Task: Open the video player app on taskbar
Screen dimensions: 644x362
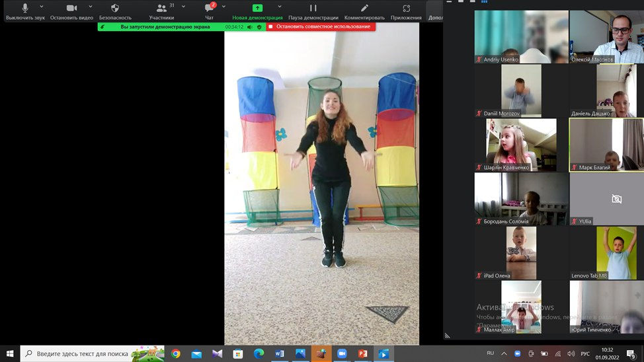Action: tap(383, 353)
